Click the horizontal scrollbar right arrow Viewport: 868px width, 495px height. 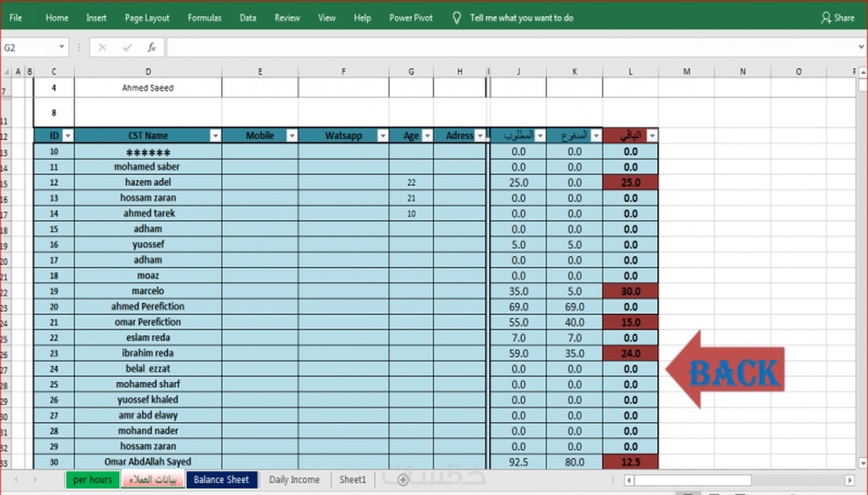pyautogui.click(x=850, y=480)
